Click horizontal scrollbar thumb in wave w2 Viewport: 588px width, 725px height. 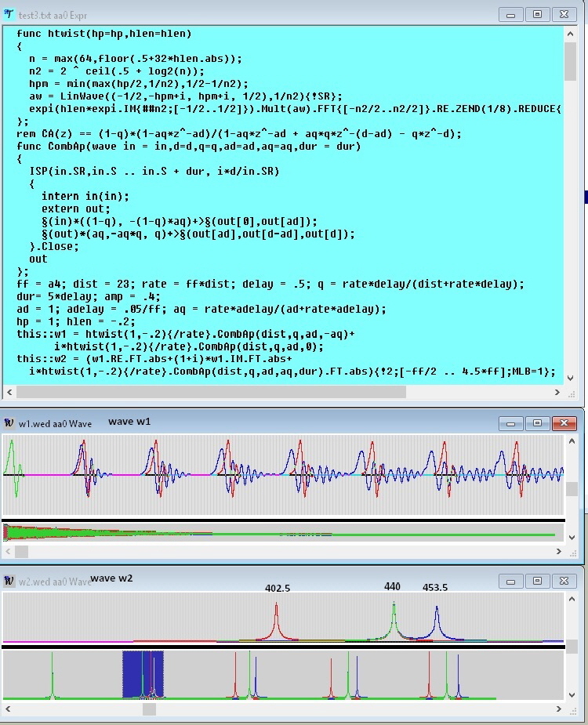tap(149, 709)
